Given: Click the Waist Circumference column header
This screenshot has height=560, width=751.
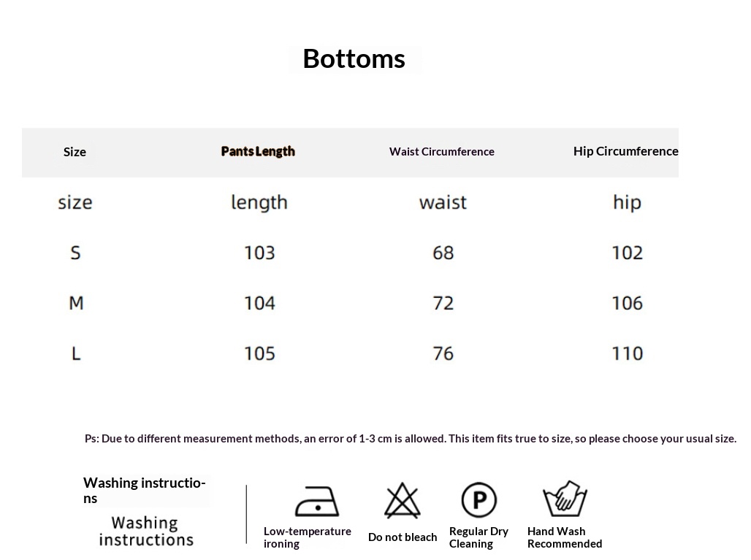Looking at the screenshot, I should (x=441, y=152).
